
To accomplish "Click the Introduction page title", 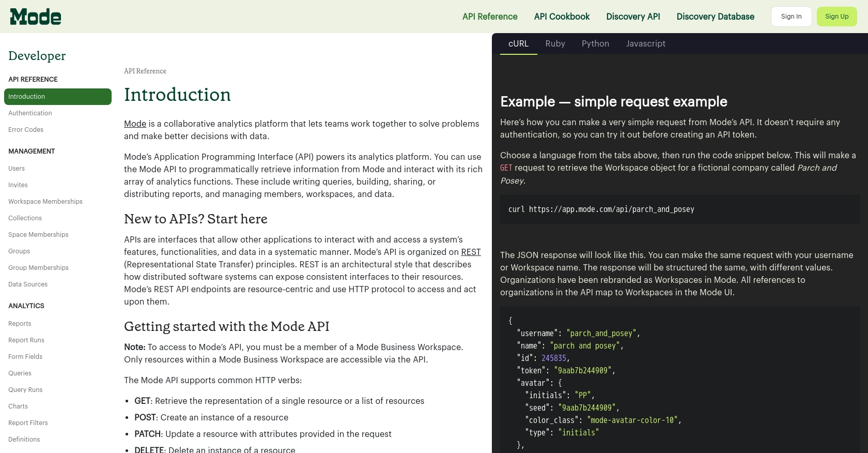I will (x=177, y=95).
